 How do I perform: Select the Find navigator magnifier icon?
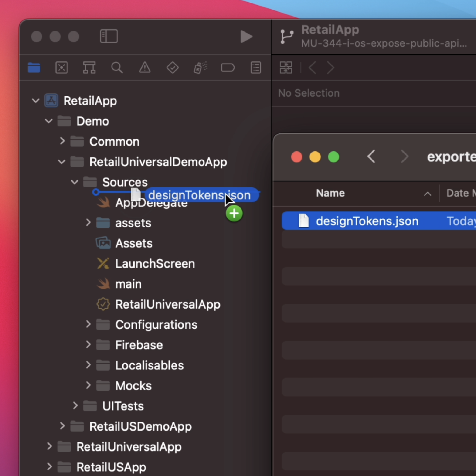(117, 68)
